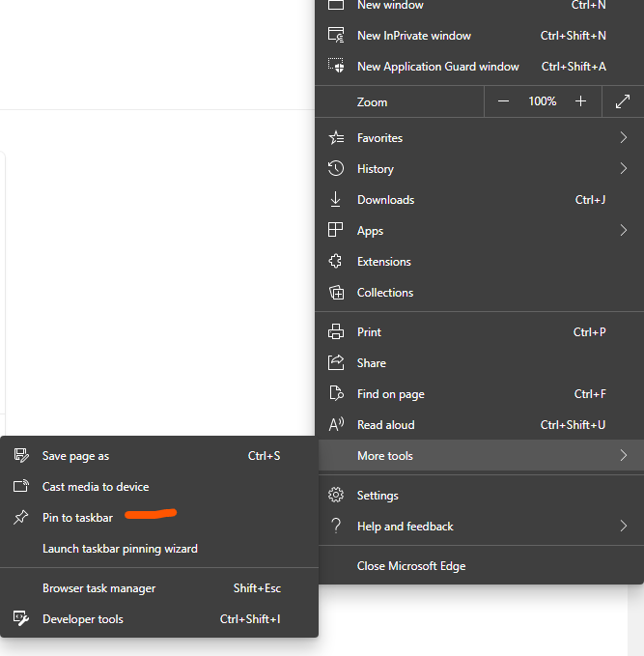Image resolution: width=644 pixels, height=656 pixels.
Task: Click the Help question mark icon
Action: [x=336, y=526]
